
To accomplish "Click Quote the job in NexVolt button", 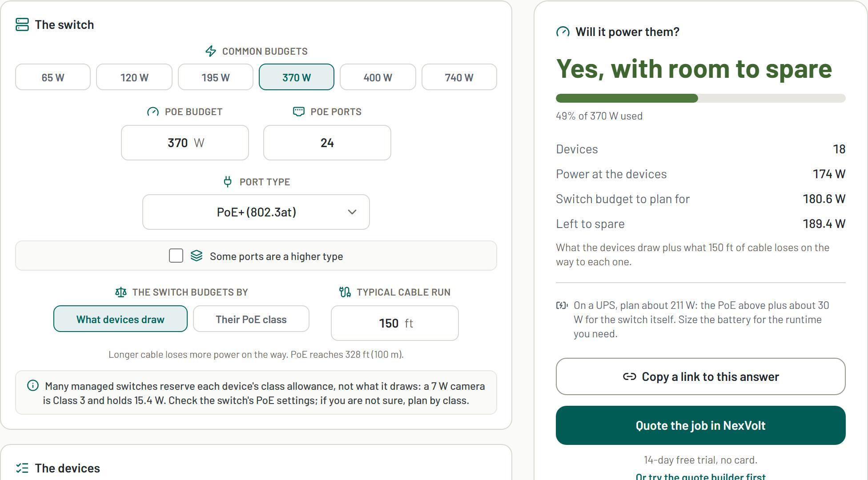I will (x=701, y=425).
